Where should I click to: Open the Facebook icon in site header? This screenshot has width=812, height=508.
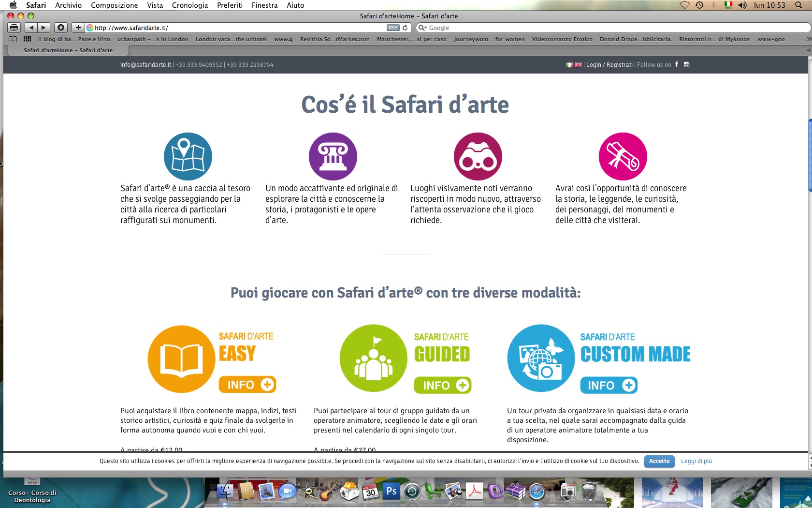click(677, 64)
